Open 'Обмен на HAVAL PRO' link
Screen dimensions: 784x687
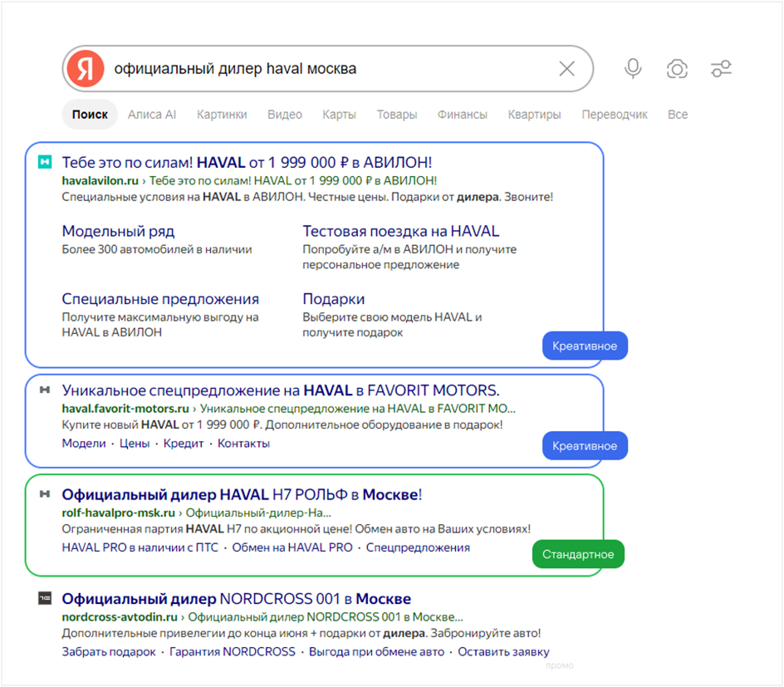tap(292, 547)
